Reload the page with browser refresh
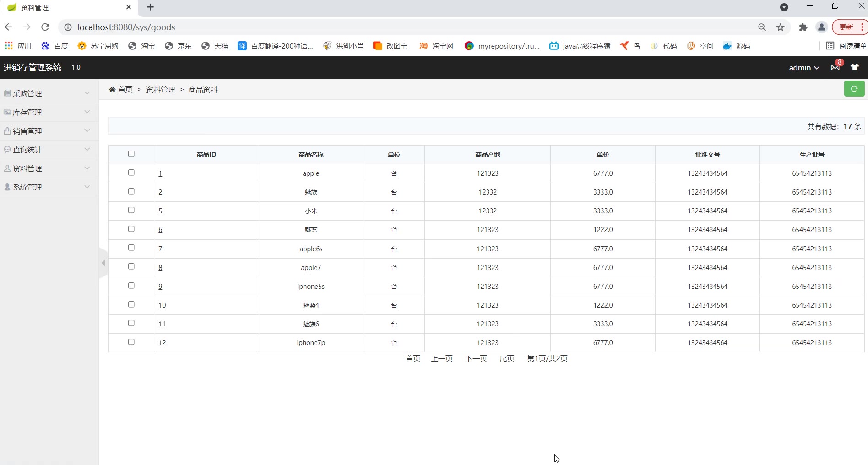The image size is (868, 465). 45,27
